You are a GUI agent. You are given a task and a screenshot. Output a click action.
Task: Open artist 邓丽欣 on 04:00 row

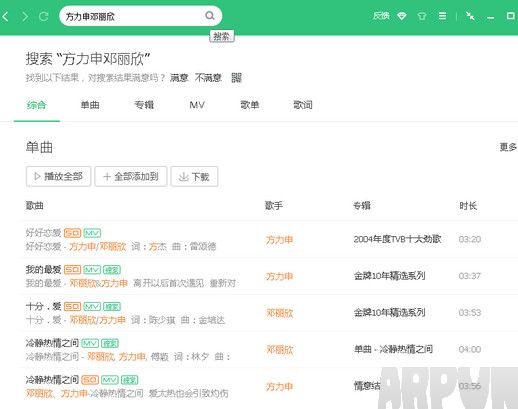(279, 350)
